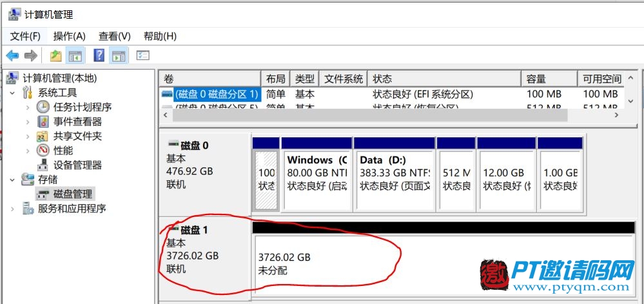The image size is (644, 304).
Task: Sort by the 可用空间 column header
Action: point(600,79)
